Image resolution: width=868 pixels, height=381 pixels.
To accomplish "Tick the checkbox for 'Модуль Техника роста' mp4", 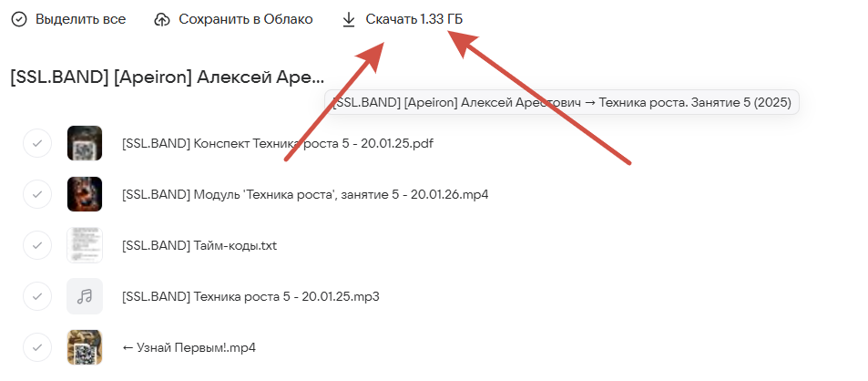I will (x=37, y=194).
